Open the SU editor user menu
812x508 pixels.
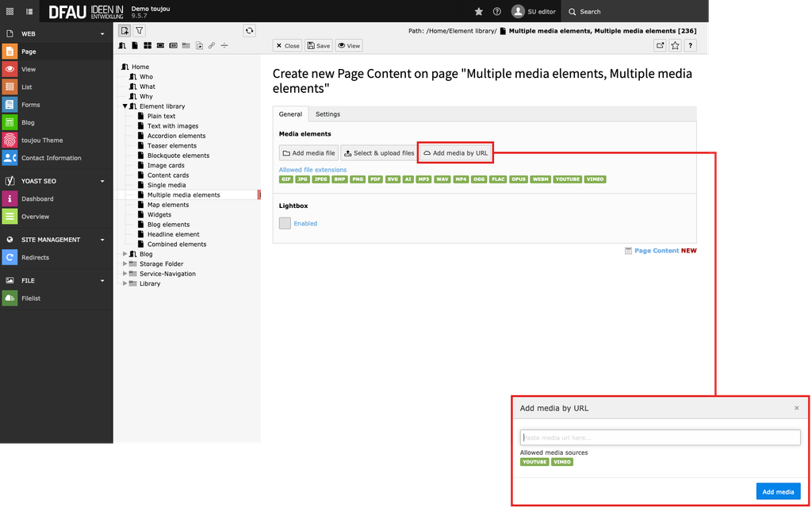[534, 12]
